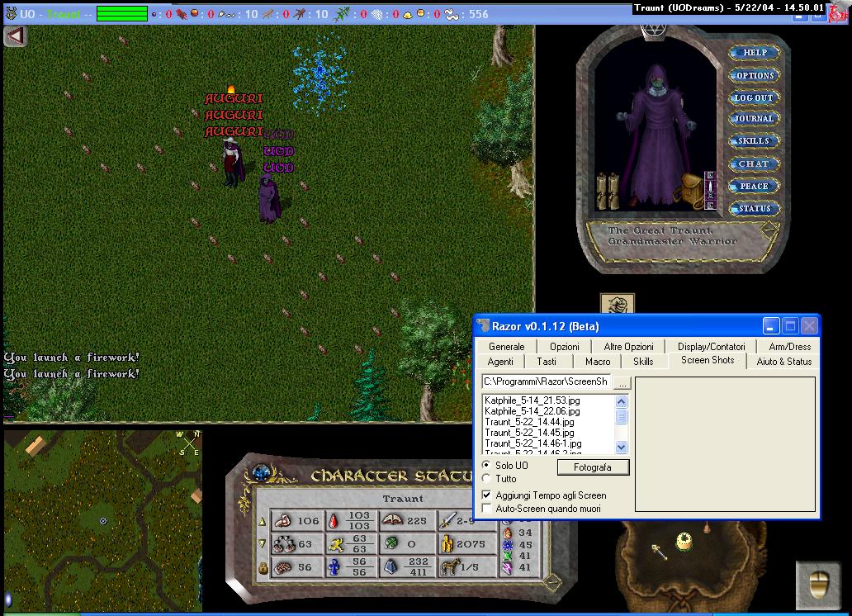Switch to the Macro tab

(598, 362)
